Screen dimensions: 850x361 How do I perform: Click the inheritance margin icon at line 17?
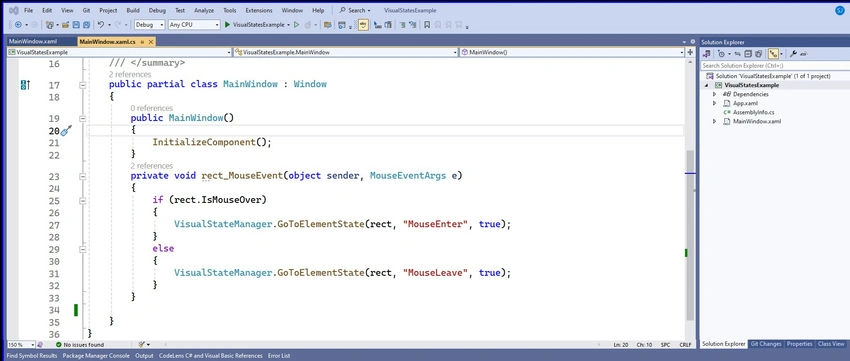pyautogui.click(x=25, y=85)
